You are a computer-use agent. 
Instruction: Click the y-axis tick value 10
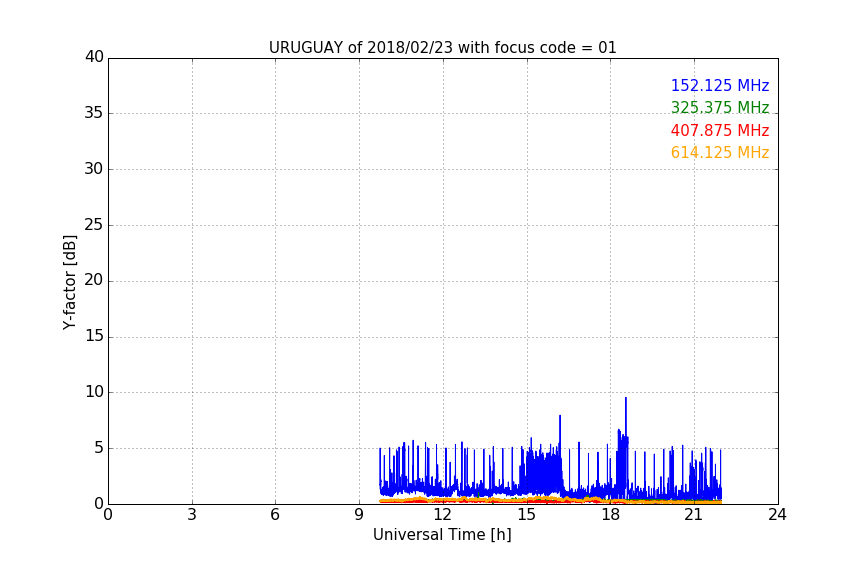click(x=94, y=392)
